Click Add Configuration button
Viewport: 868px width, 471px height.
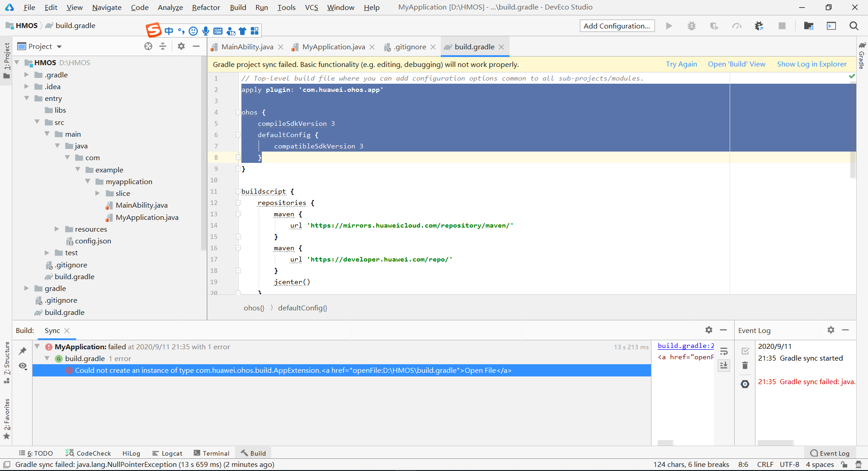click(617, 26)
